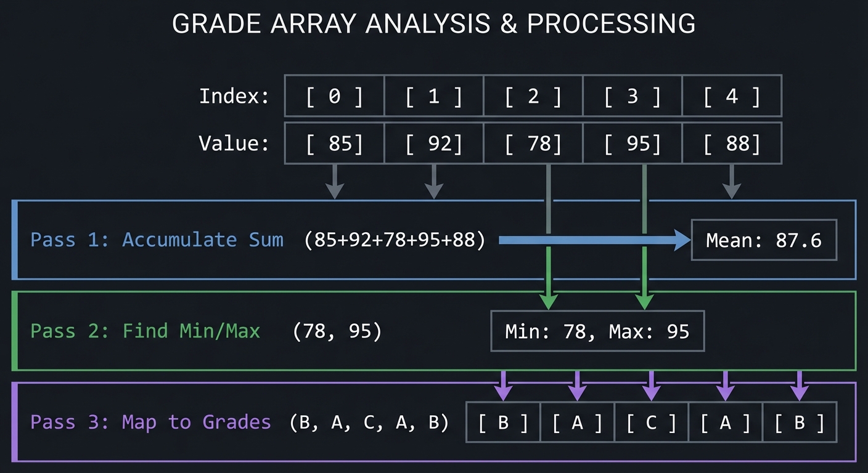This screenshot has height=473, width=868.
Task: Click the Min: 78, Max: 95 box
Action: click(x=597, y=331)
